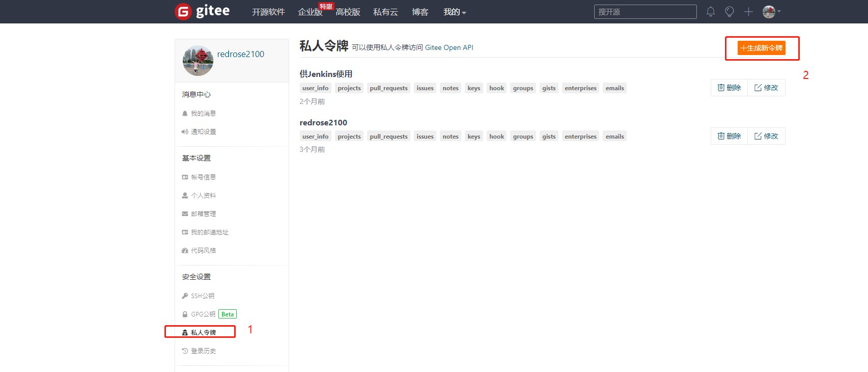Click emails tag of 供Jenkins使用 token
This screenshot has width=868, height=372.
coord(615,88)
